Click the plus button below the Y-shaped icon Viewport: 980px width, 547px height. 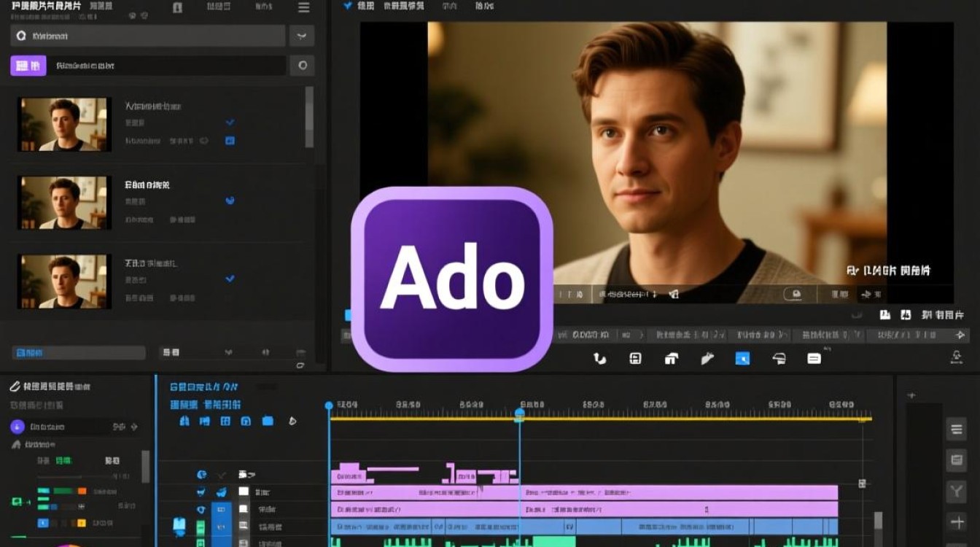click(956, 522)
